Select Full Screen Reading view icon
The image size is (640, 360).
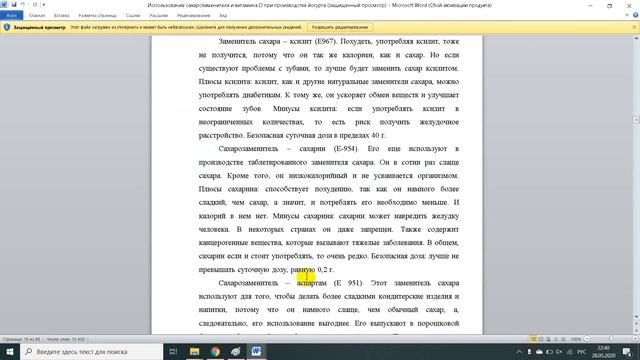coord(541,339)
